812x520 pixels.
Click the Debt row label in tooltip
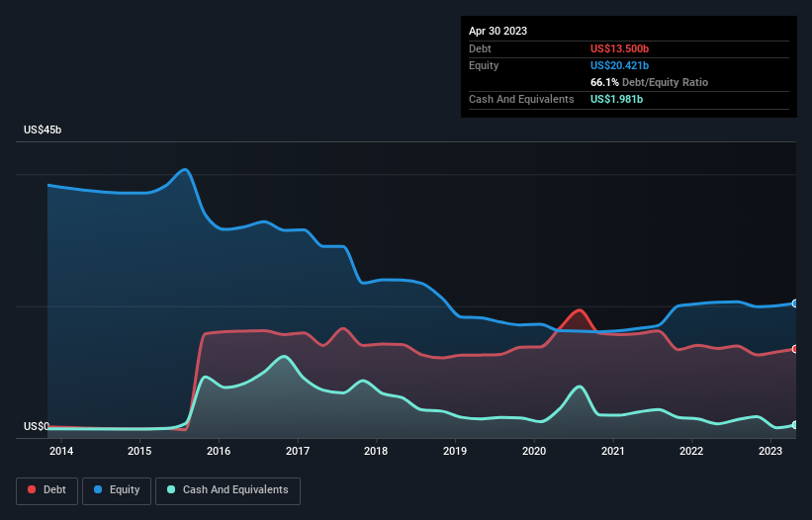point(480,48)
